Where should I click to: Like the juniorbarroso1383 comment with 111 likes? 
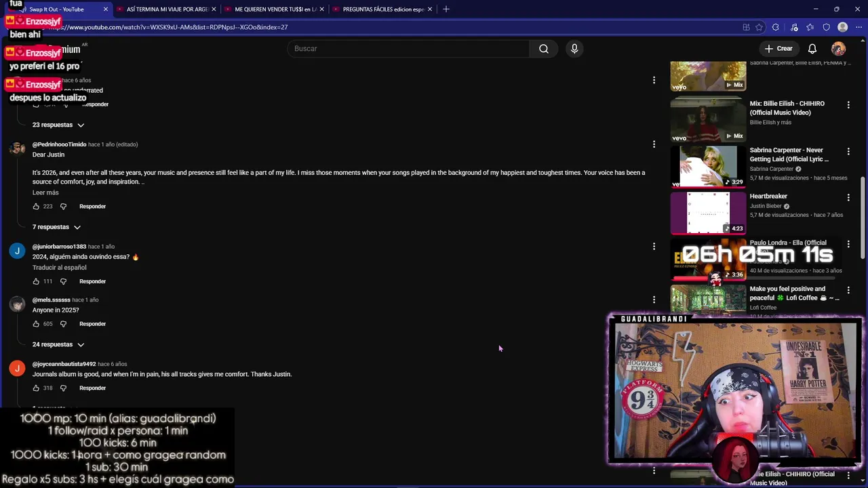point(36,281)
